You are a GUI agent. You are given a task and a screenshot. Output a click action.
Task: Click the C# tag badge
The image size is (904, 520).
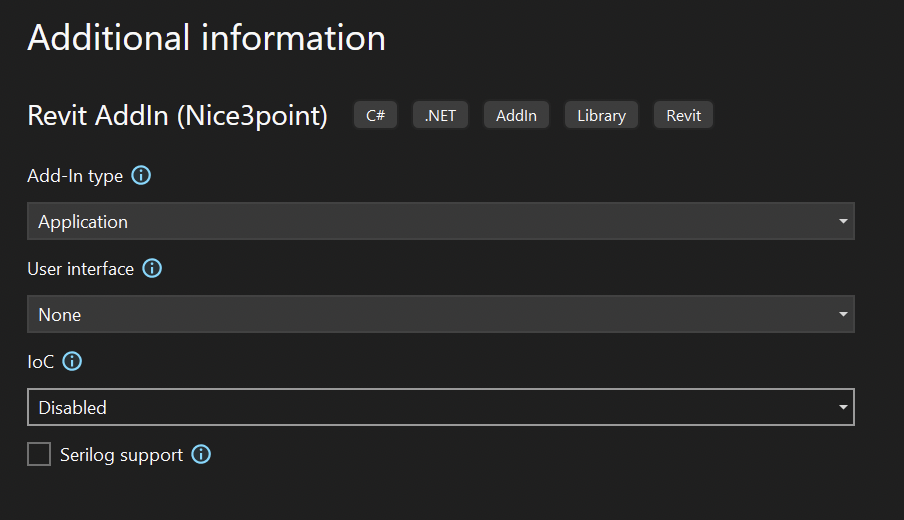coord(375,115)
